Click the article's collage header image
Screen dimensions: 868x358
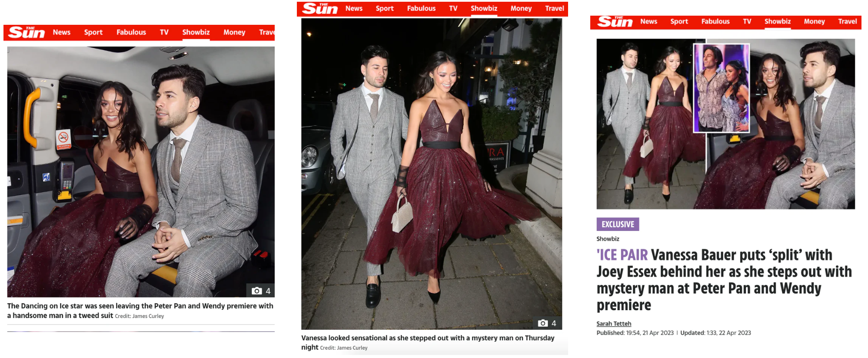[725, 124]
